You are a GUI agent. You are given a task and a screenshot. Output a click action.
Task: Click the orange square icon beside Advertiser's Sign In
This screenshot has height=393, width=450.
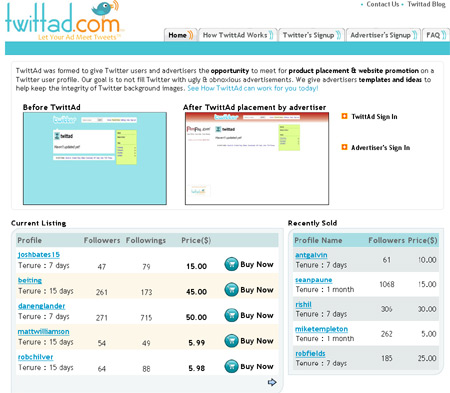[x=344, y=147]
